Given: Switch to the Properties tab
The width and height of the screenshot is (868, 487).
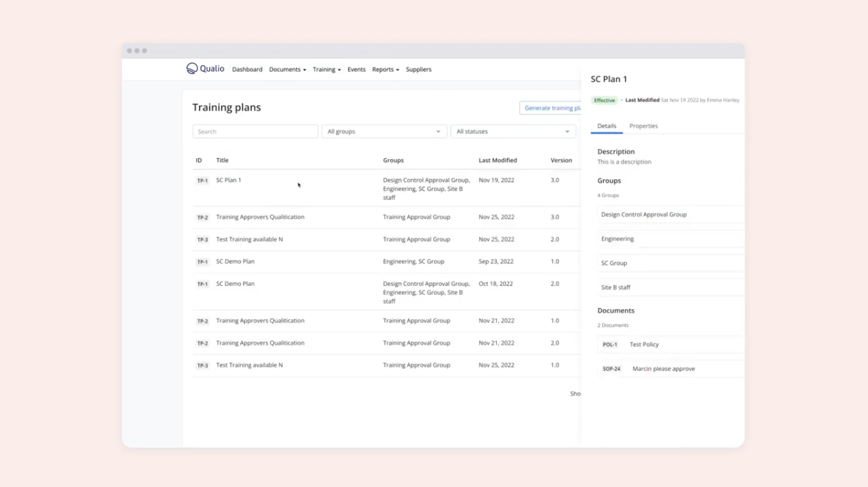Looking at the screenshot, I should click(x=643, y=126).
